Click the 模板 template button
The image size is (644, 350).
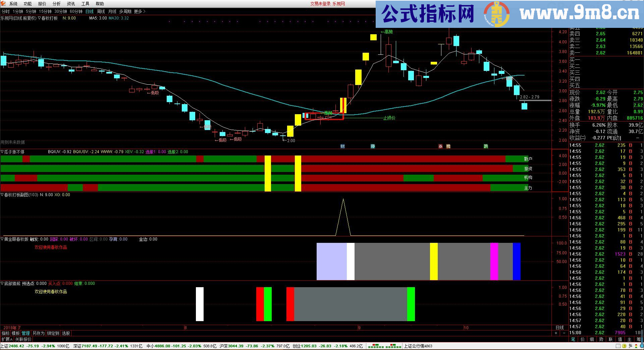click(x=16, y=333)
